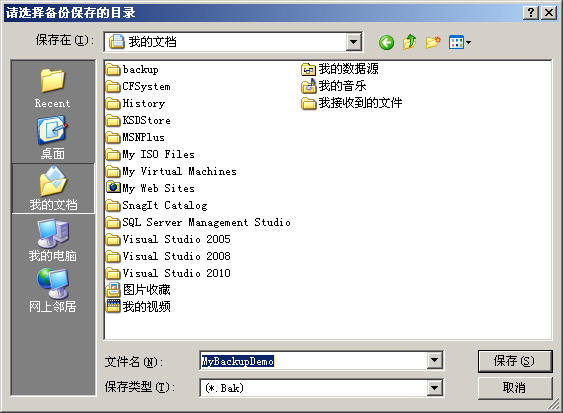Select the 我的数据源 icon
563x413 pixels.
pyautogui.click(x=308, y=69)
